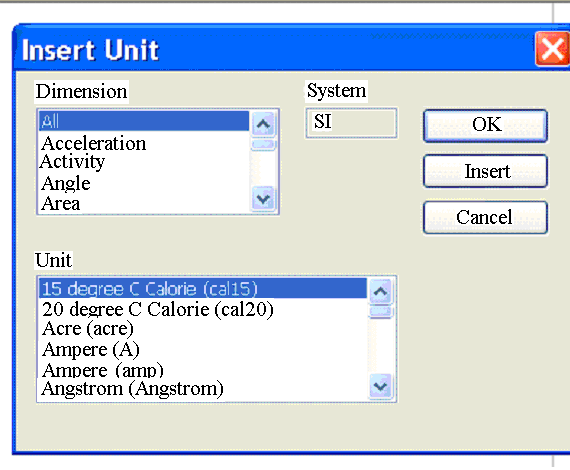The width and height of the screenshot is (570, 470).
Task: Close the Insert Unit dialog
Action: click(552, 49)
